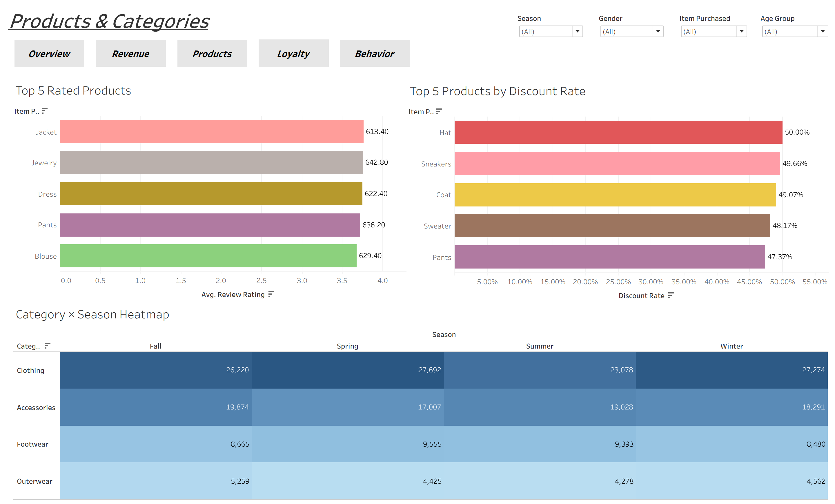The width and height of the screenshot is (835, 504).
Task: Click the Category × Season Heatmap title
Action: [92, 315]
